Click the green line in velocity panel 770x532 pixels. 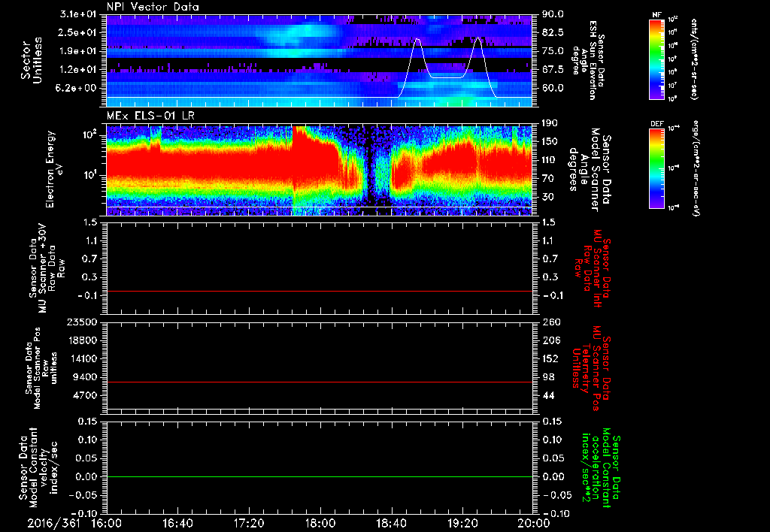pos(319,476)
